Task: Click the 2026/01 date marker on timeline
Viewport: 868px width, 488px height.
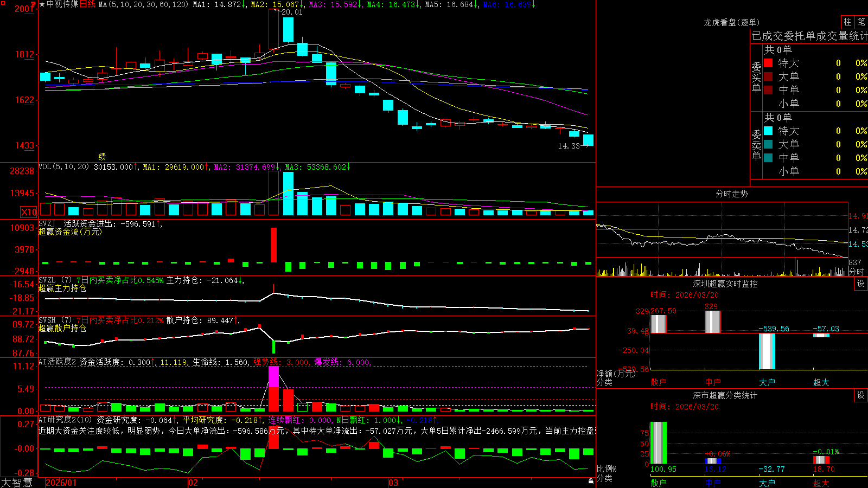Action: 61,483
